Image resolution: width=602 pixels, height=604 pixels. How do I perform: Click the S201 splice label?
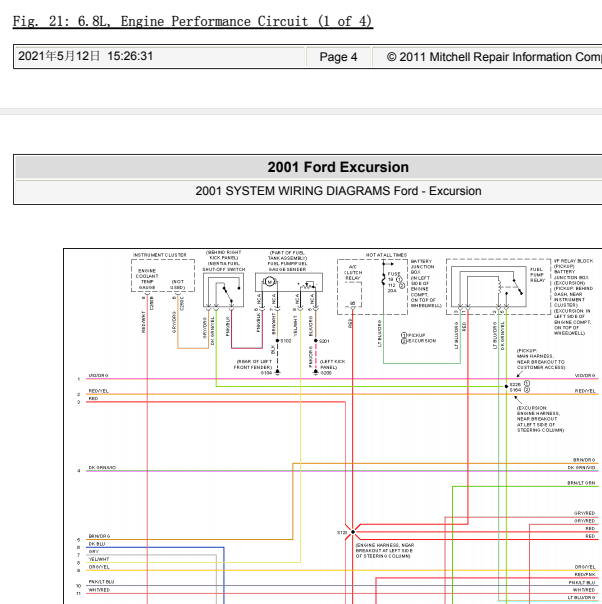click(x=324, y=341)
